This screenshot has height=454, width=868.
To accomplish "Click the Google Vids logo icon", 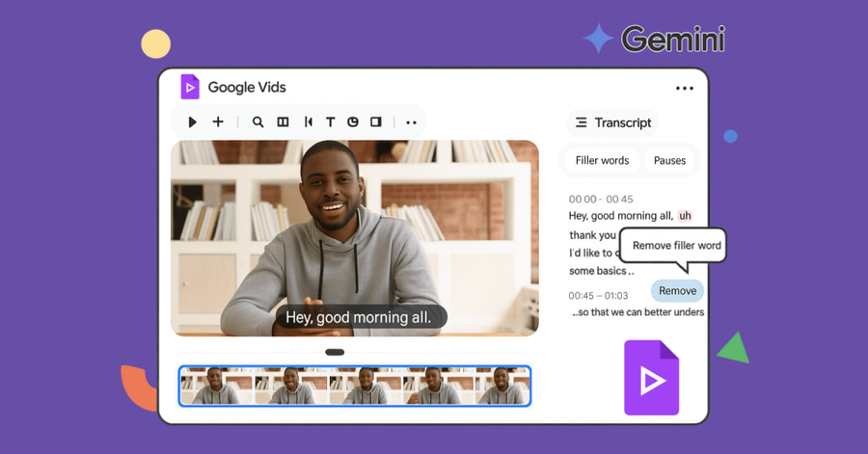I will click(190, 87).
